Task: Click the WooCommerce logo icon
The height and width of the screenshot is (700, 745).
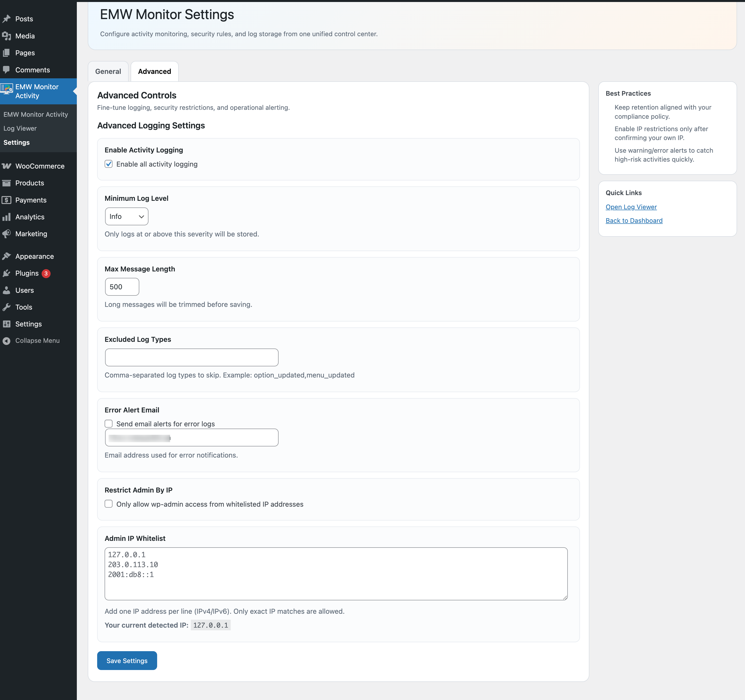Action: (x=6, y=166)
